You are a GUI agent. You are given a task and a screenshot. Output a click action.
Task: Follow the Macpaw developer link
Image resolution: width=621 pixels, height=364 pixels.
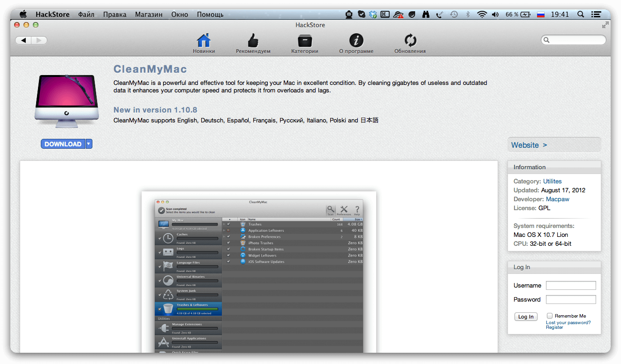[x=557, y=199]
